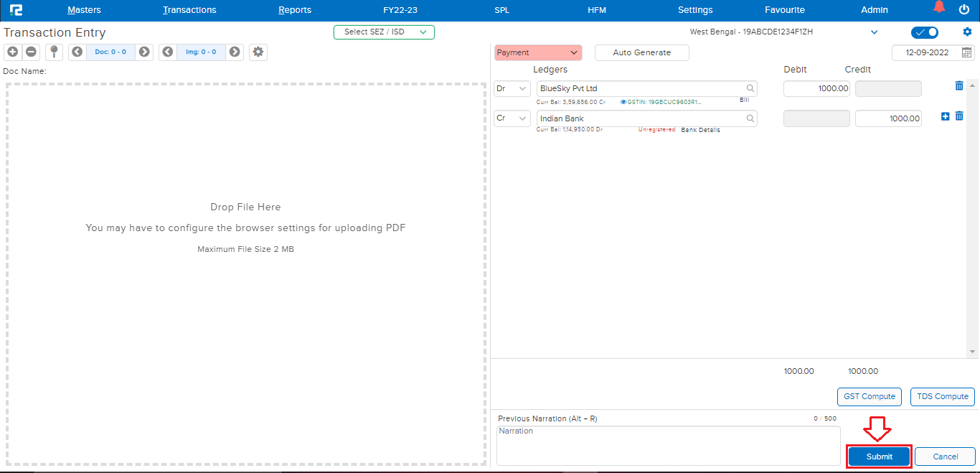This screenshot has width=980, height=473.
Task: Click the Bank Details link
Action: click(700, 130)
